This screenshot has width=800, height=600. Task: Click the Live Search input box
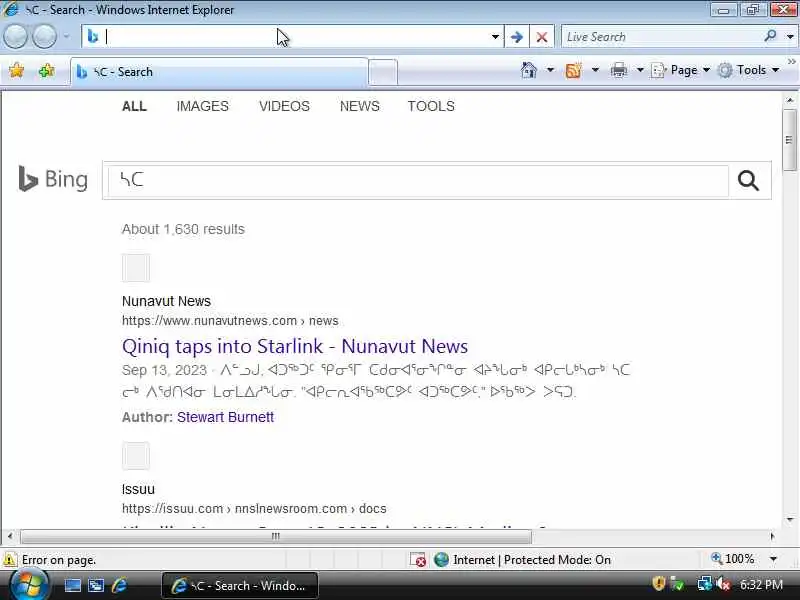662,37
